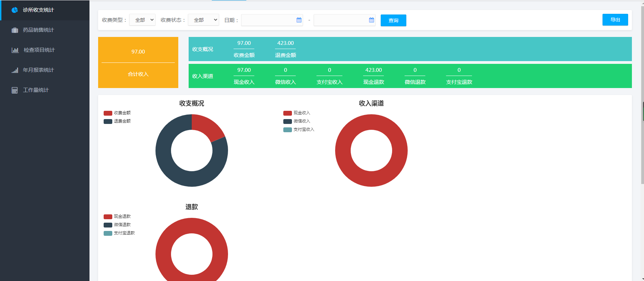
Task: Expand the 收费类型 dropdown
Action: (x=142, y=20)
